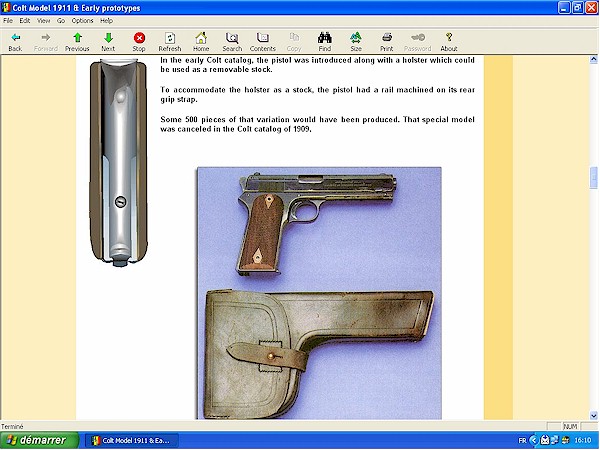Open the View menu
The height and width of the screenshot is (450, 600).
tap(44, 21)
